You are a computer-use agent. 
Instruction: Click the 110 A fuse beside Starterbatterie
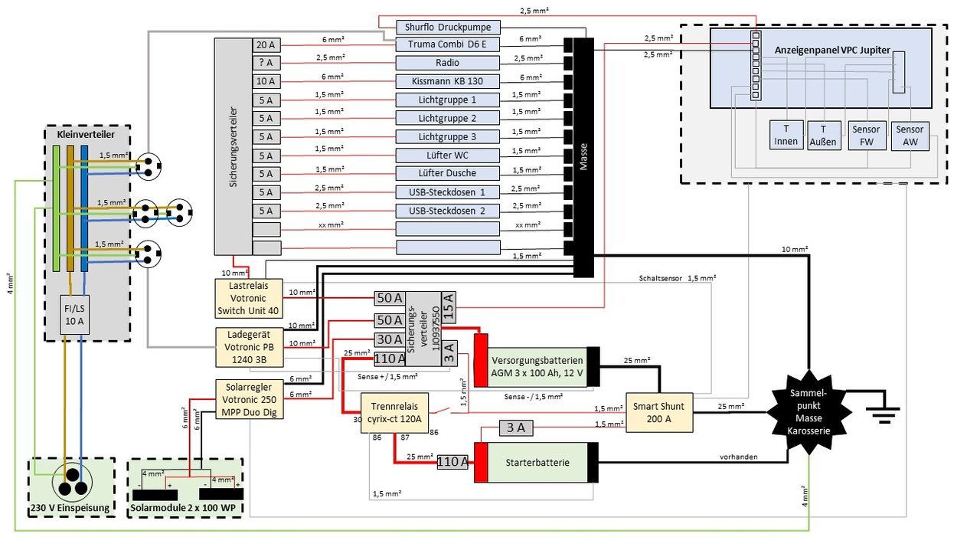pos(452,462)
